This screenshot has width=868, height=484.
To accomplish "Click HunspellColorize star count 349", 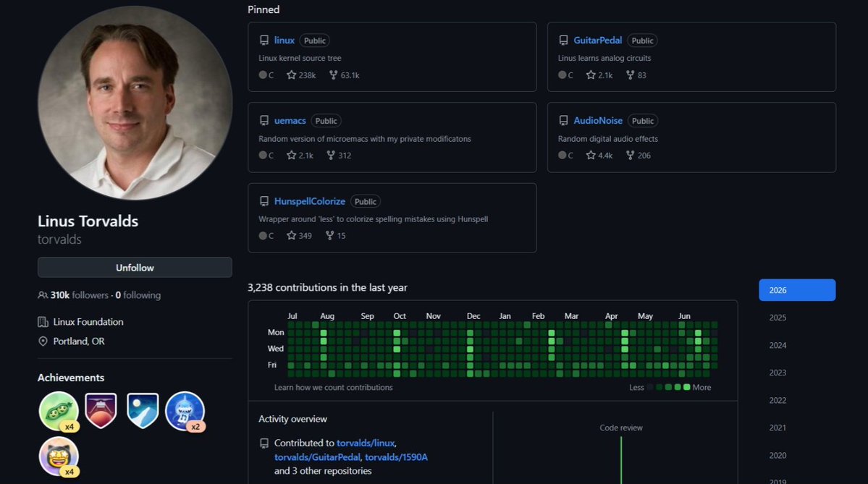I will [x=299, y=236].
